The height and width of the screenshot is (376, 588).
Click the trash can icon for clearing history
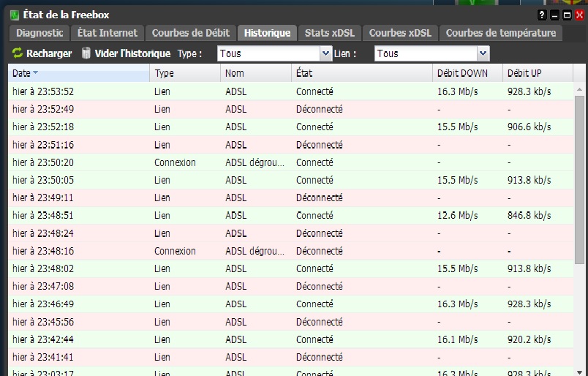point(86,53)
